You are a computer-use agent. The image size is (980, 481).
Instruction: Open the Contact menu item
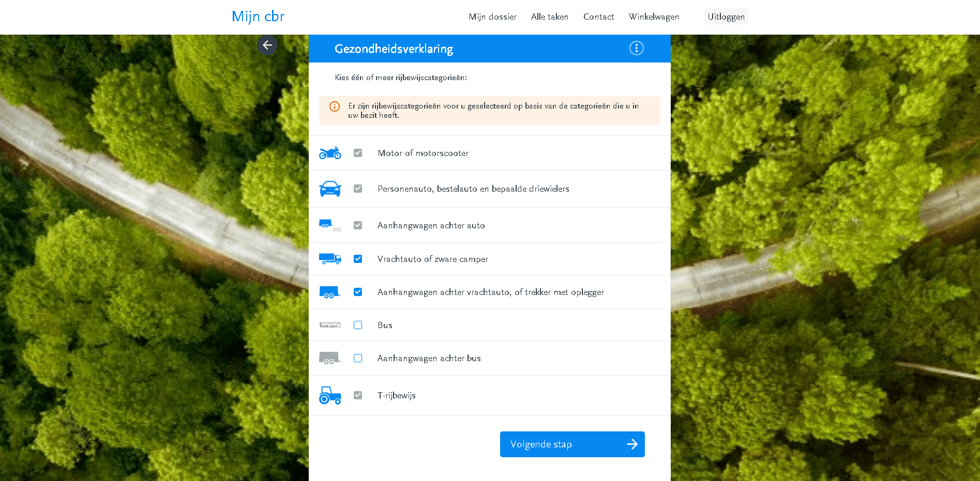tap(598, 17)
